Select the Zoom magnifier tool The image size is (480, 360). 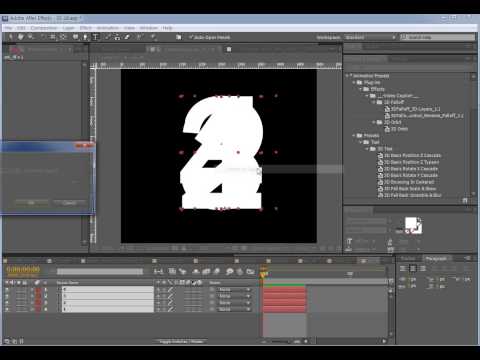pos(31,37)
